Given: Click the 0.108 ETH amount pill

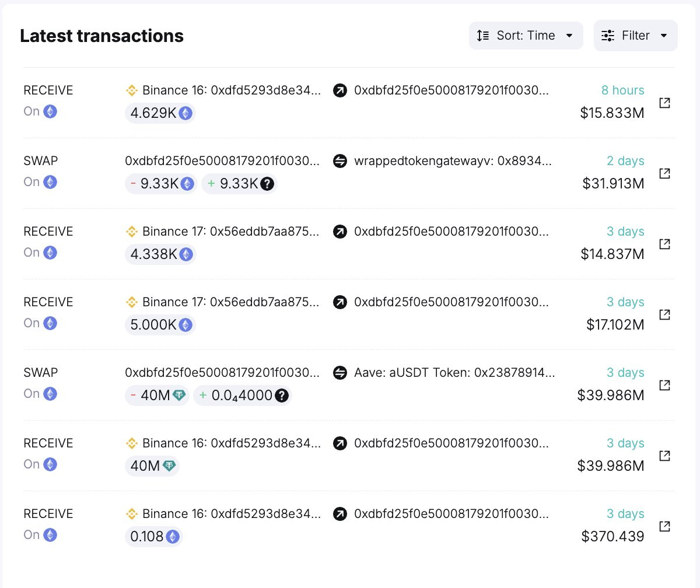Looking at the screenshot, I should (153, 537).
